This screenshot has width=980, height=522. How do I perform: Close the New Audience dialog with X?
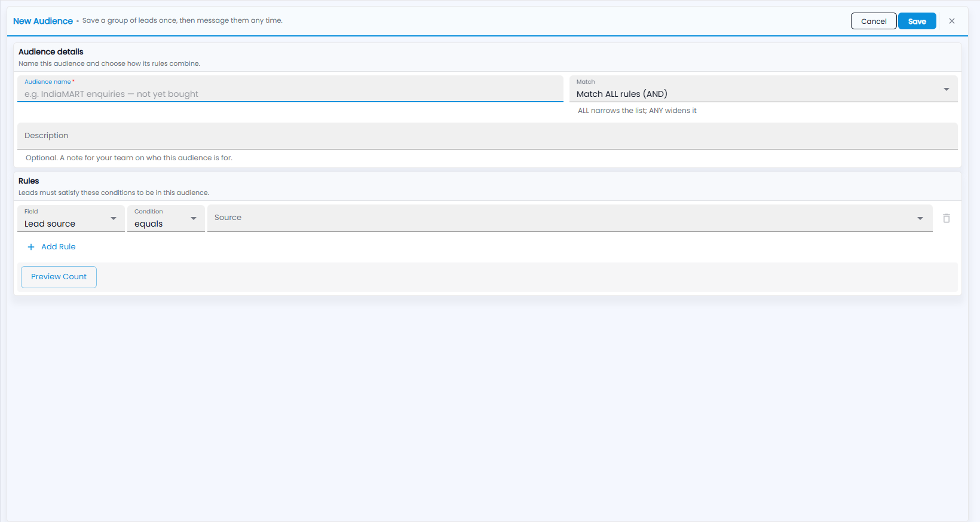[952, 21]
